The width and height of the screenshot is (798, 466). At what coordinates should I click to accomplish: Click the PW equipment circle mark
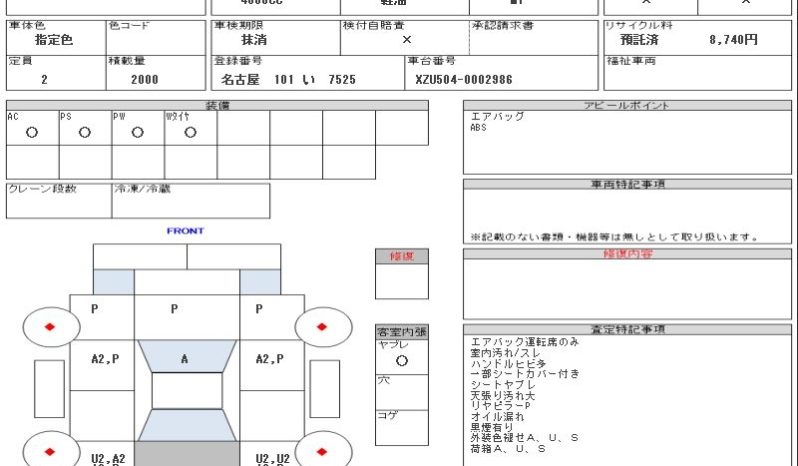137,133
